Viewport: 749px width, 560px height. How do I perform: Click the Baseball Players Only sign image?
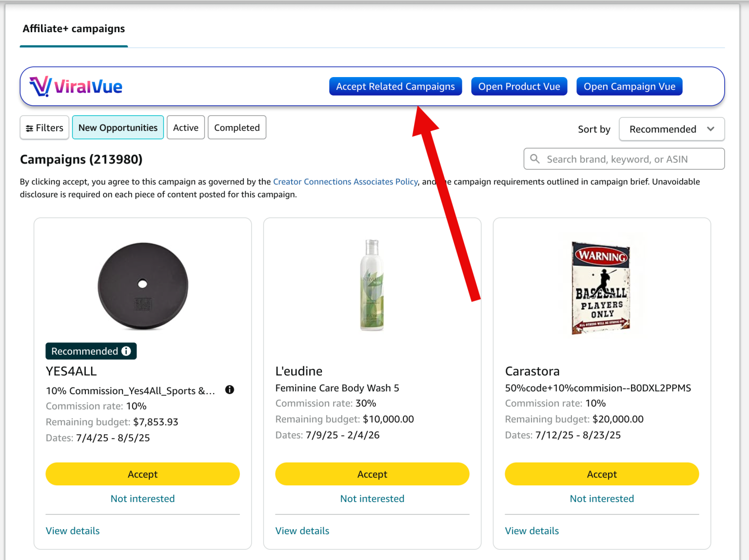pyautogui.click(x=601, y=284)
